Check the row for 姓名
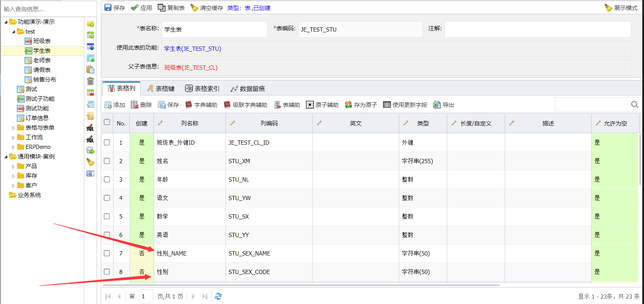This screenshot has height=304, width=644. [x=107, y=161]
